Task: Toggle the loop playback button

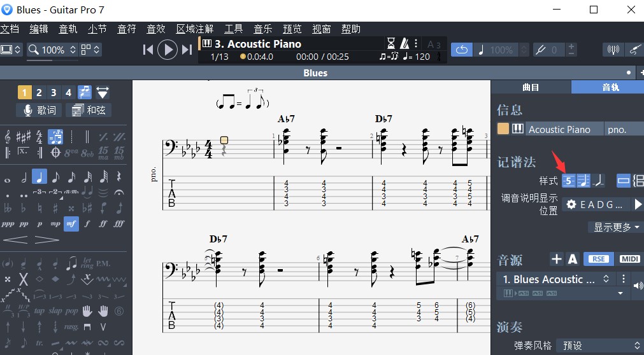Action: click(462, 50)
